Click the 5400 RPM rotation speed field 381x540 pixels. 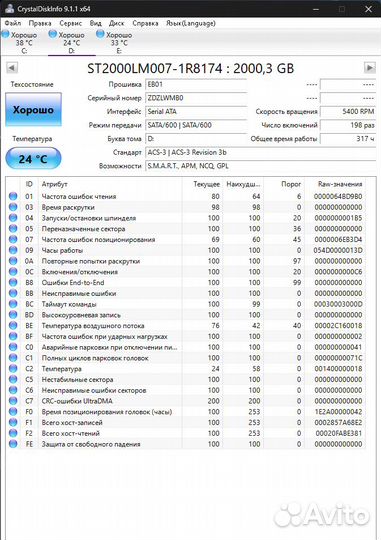348,111
